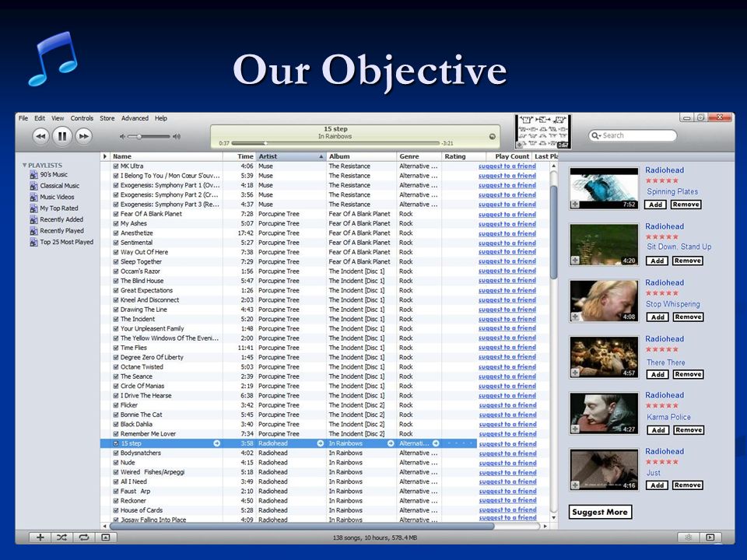Set rating dots for the 15 step row

[x=459, y=443]
